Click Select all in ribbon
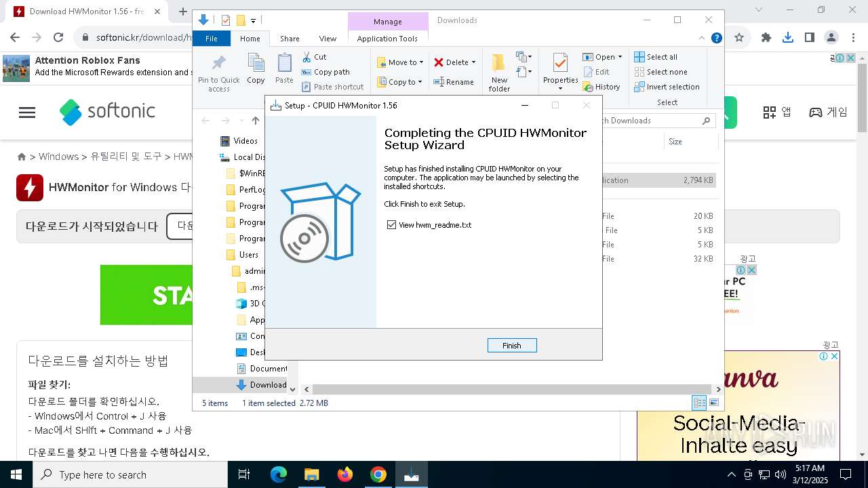Image resolution: width=868 pixels, height=488 pixels. click(x=656, y=57)
